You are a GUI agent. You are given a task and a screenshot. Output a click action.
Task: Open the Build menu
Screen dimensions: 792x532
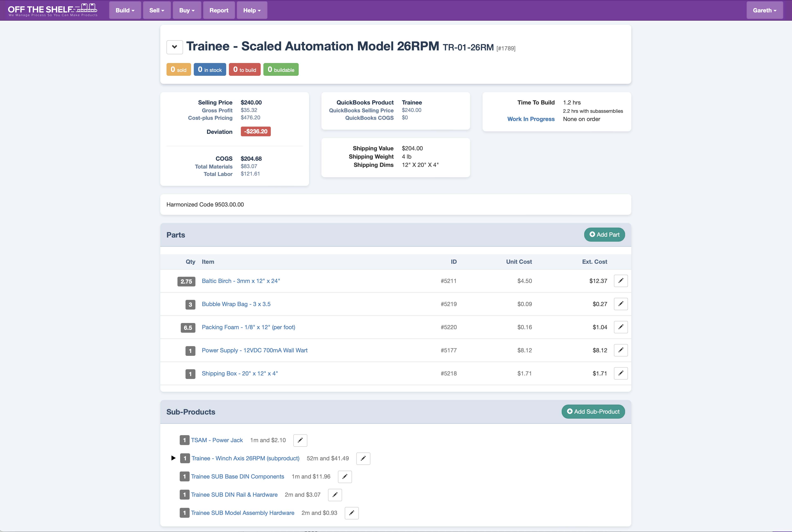[x=125, y=10]
